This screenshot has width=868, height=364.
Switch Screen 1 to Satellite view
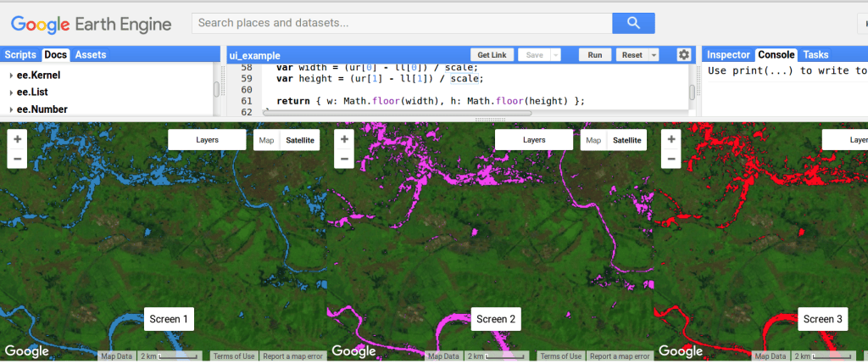[x=300, y=140]
